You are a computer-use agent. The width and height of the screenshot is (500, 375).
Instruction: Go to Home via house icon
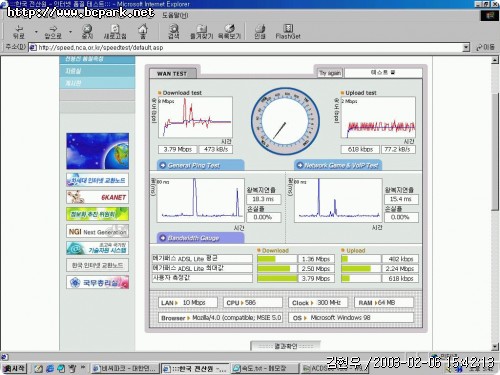pyautogui.click(x=143, y=29)
